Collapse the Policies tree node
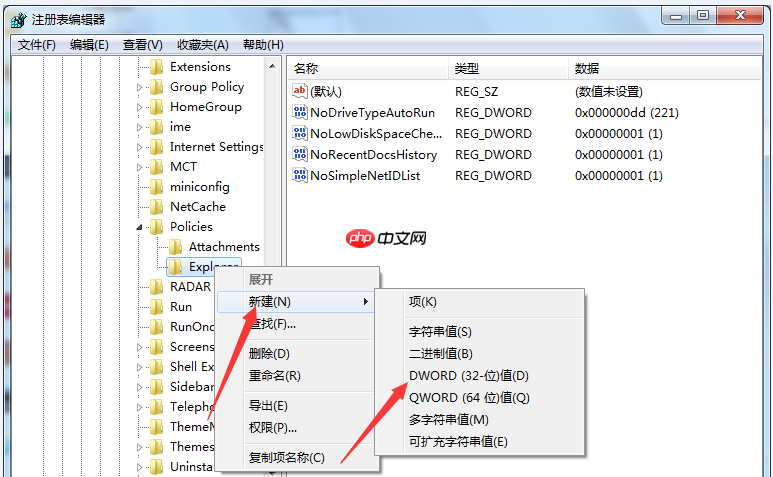 point(143,227)
